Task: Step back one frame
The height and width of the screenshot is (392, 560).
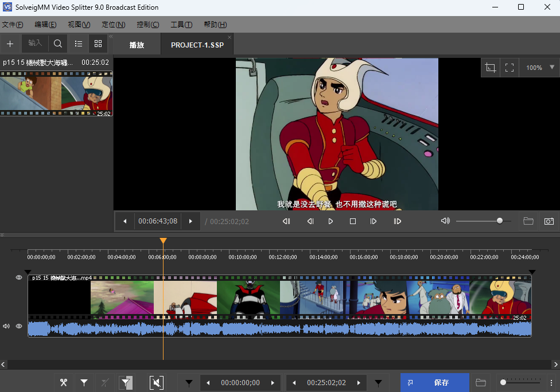Action: (310, 221)
